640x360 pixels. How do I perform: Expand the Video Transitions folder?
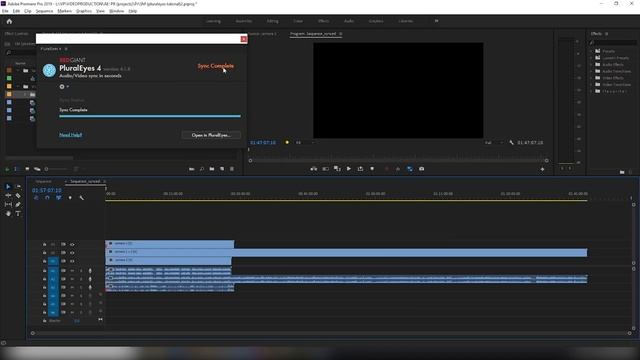(x=591, y=84)
